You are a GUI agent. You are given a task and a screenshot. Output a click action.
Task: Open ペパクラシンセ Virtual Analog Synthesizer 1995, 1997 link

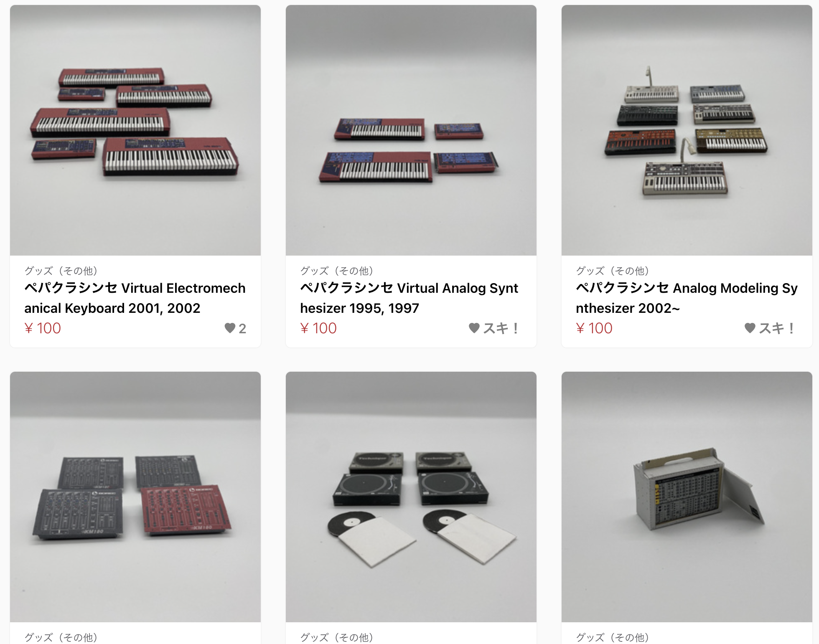pos(409,298)
